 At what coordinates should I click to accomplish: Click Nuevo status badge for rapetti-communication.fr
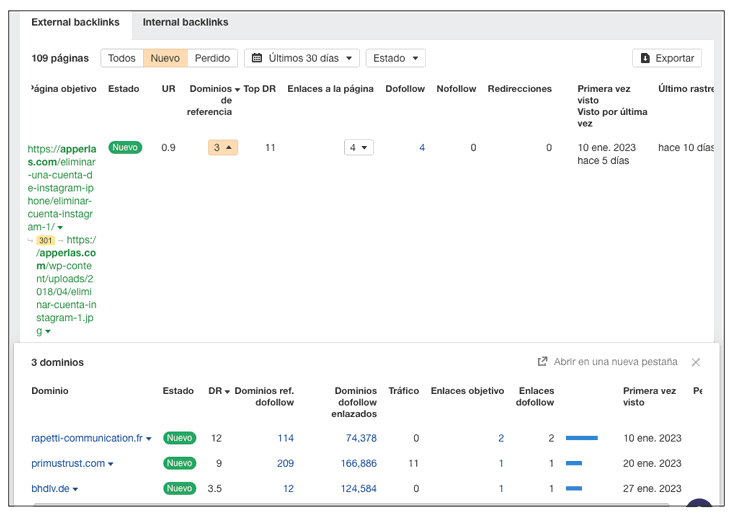(180, 438)
